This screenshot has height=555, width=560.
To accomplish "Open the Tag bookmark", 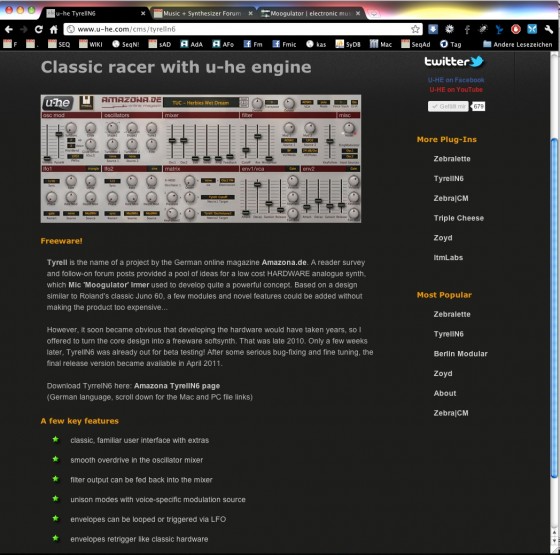I will point(450,44).
